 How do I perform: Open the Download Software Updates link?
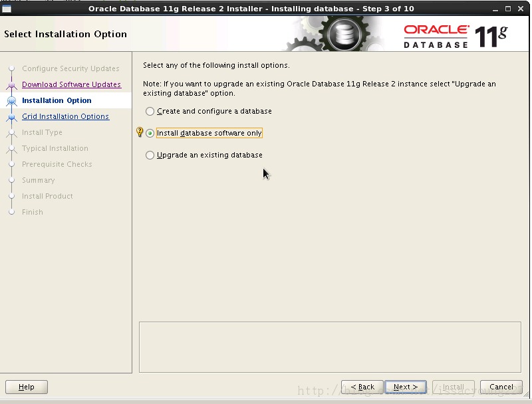point(71,84)
